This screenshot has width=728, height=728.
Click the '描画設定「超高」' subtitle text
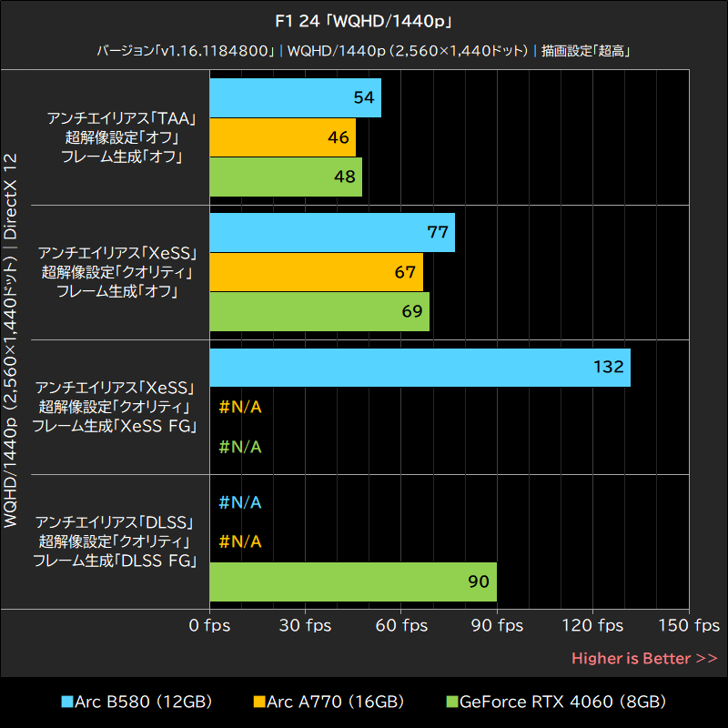pyautogui.click(x=586, y=51)
